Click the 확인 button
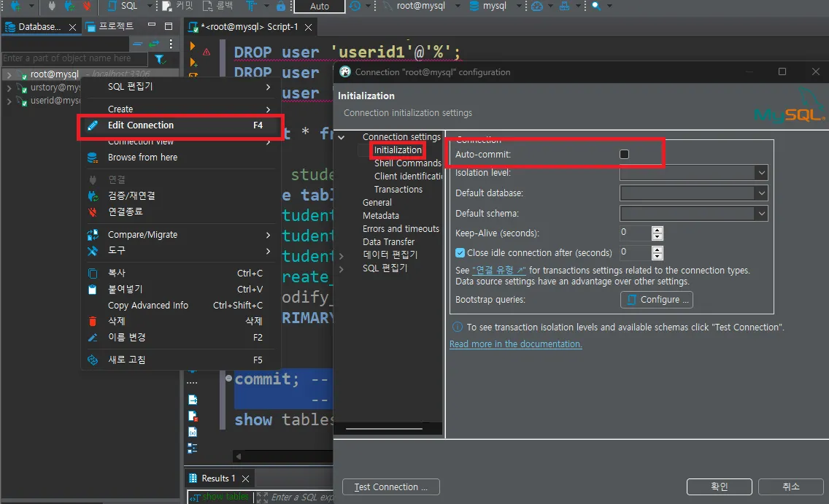This screenshot has height=504, width=829. (x=719, y=486)
